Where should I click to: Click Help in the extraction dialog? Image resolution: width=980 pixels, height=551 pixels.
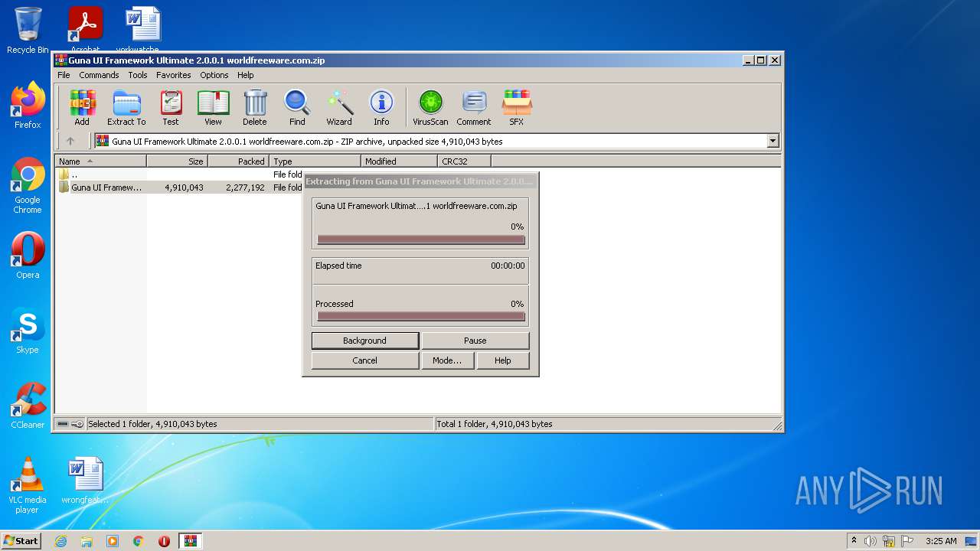pos(503,360)
